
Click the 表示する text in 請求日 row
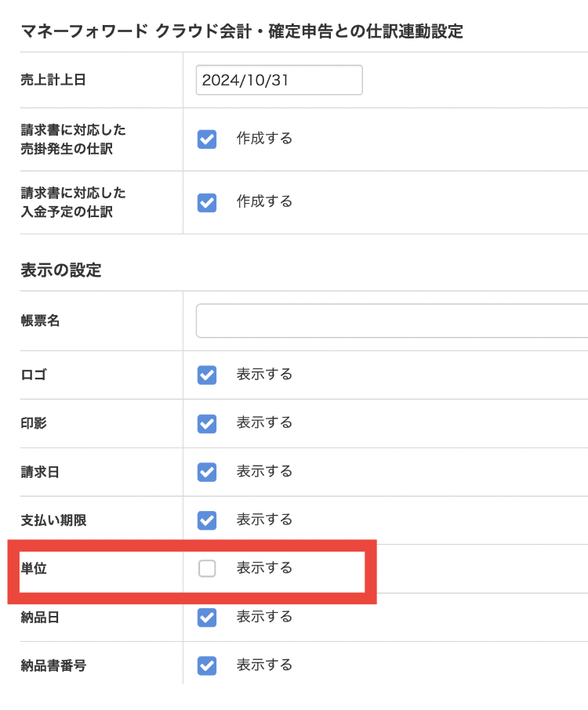click(264, 472)
